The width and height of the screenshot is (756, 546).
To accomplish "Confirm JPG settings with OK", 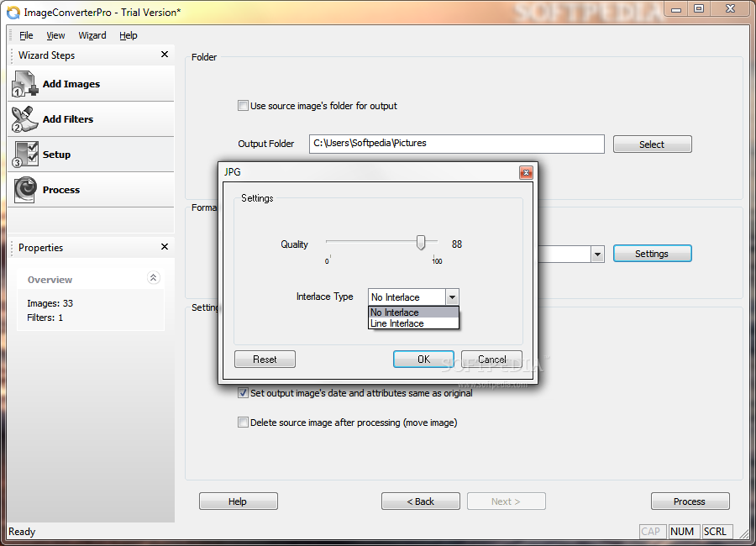I will 423,360.
